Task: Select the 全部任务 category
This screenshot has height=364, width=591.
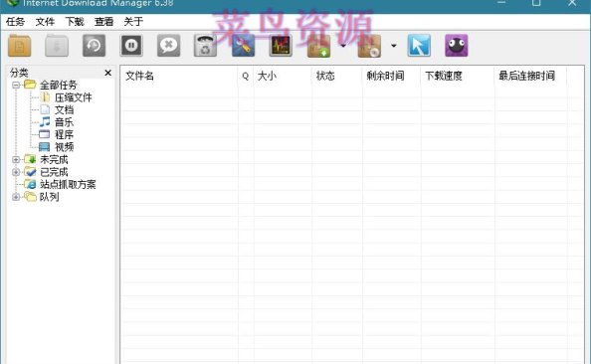Action: (58, 85)
